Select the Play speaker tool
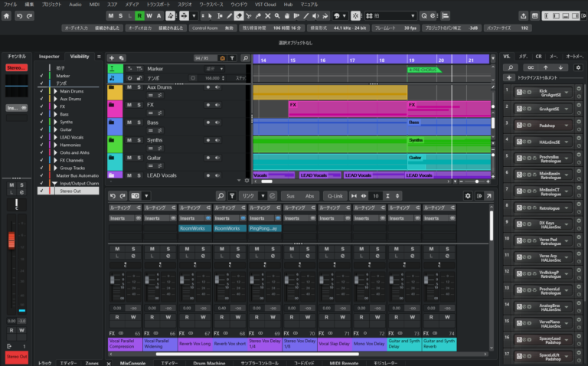This screenshot has height=366, width=588. (x=315, y=16)
